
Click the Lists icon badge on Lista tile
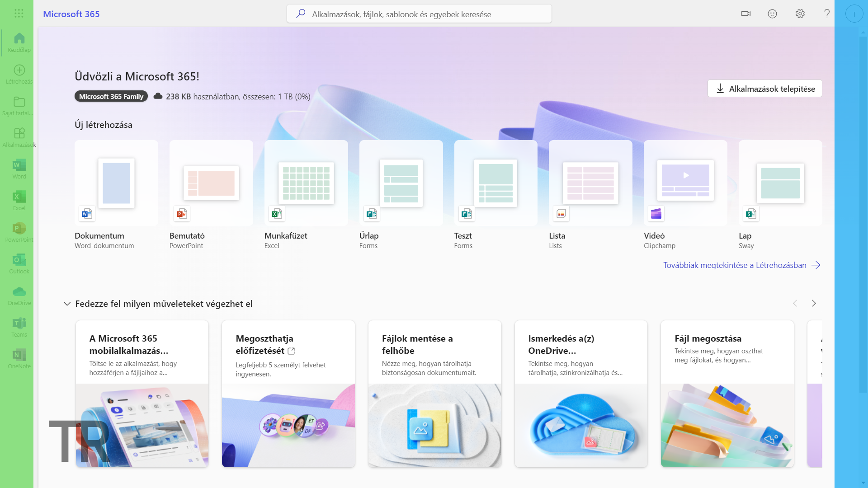(561, 214)
